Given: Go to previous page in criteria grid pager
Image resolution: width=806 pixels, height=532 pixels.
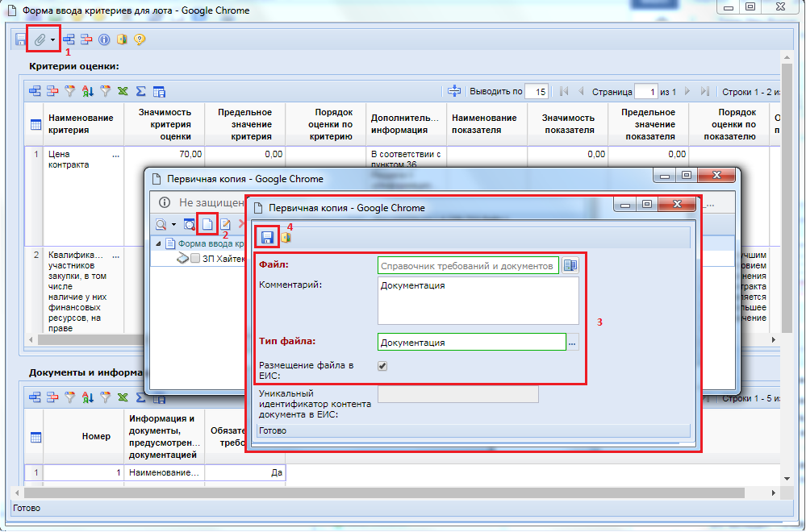Looking at the screenshot, I should tap(581, 91).
